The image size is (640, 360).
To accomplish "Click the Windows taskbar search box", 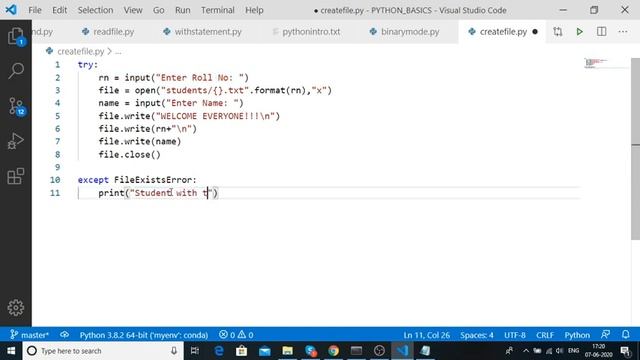I will tap(102, 351).
